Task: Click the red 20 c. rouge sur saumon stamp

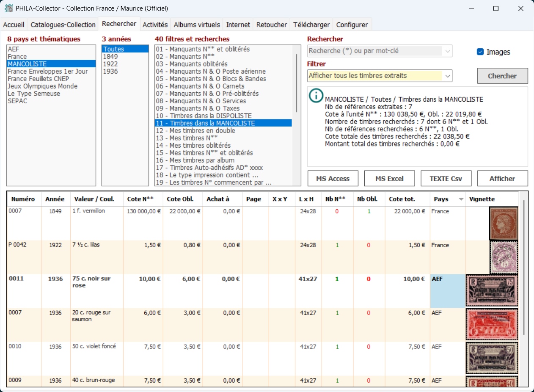Action: tap(492, 324)
